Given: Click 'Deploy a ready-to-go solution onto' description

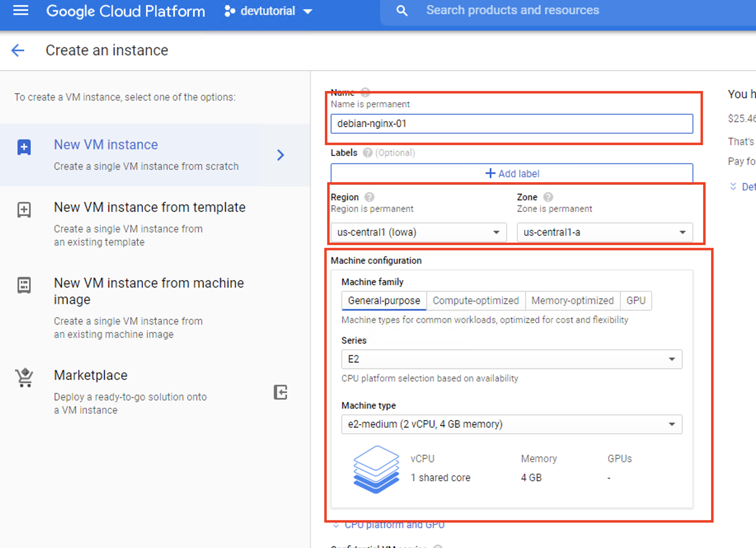Looking at the screenshot, I should click(x=130, y=397).
